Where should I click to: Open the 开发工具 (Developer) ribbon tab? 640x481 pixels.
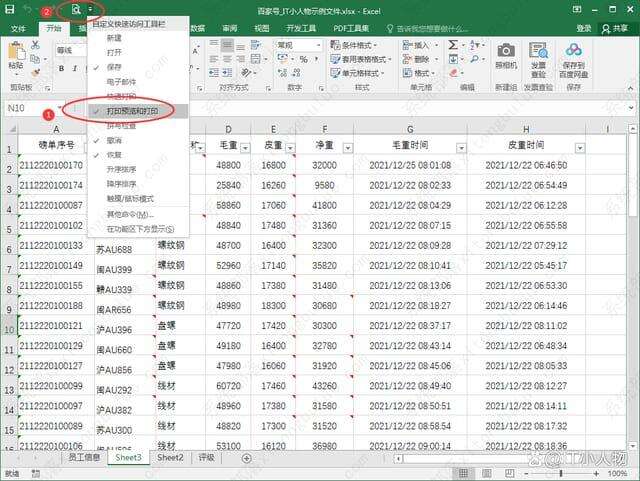click(301, 28)
